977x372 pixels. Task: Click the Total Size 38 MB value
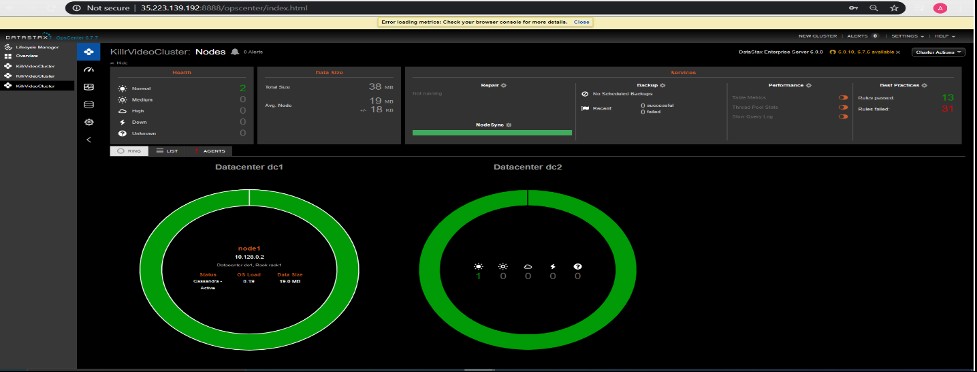point(380,87)
